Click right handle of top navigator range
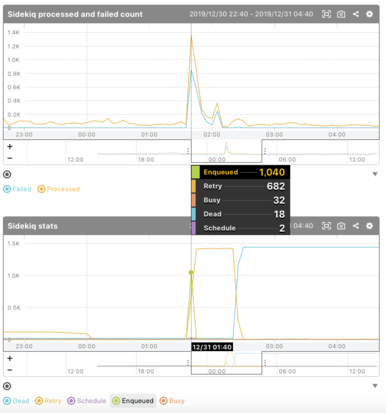This screenshot has height=413, width=386. (265, 151)
